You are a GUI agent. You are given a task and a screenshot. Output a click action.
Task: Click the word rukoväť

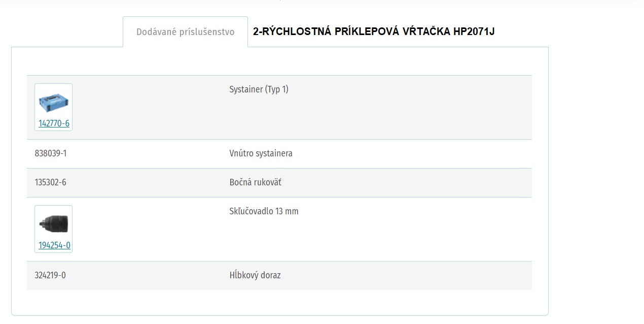coord(267,182)
